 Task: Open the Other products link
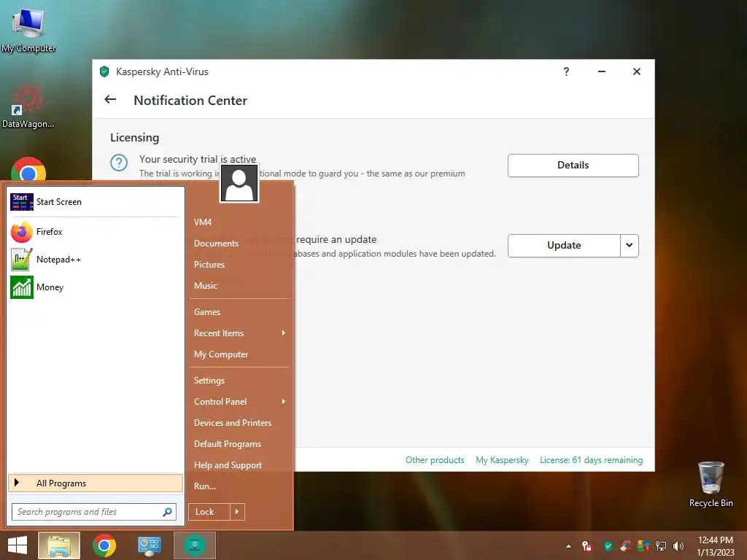(435, 460)
